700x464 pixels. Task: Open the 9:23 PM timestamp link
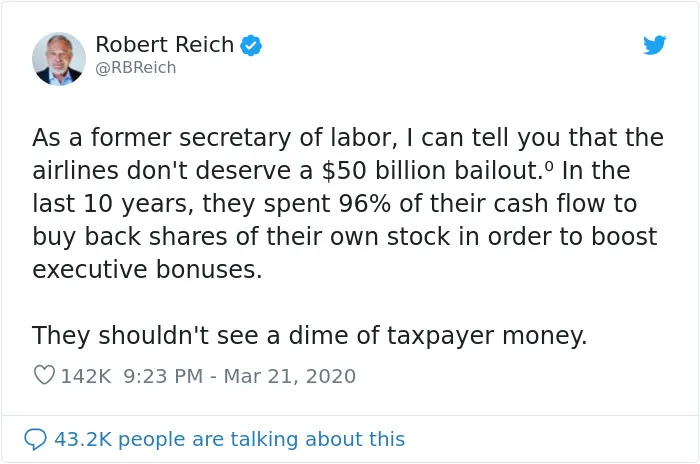point(163,376)
